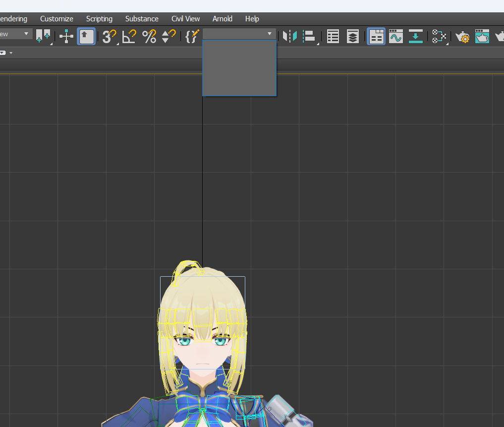Open the Customize menu
Screen dimensions: 504x427
coord(56,19)
